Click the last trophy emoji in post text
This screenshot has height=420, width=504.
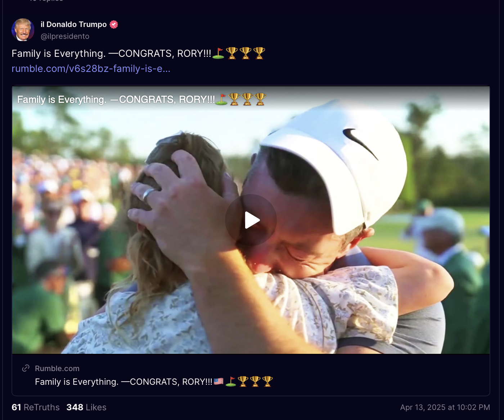click(259, 53)
